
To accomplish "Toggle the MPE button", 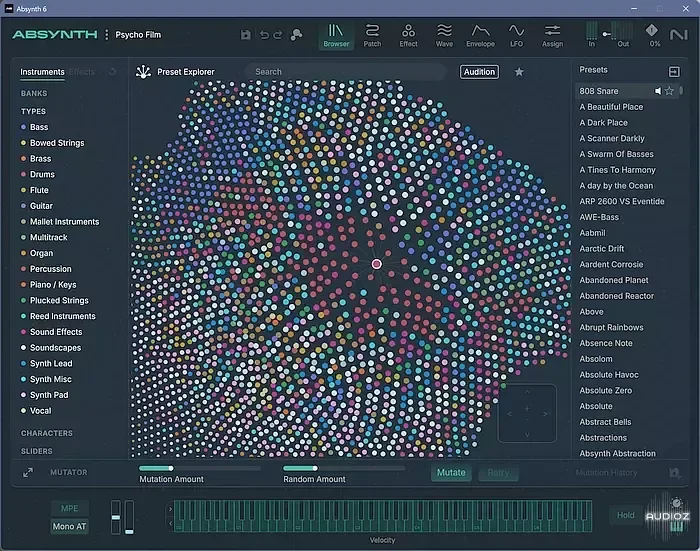I will coord(69,508).
